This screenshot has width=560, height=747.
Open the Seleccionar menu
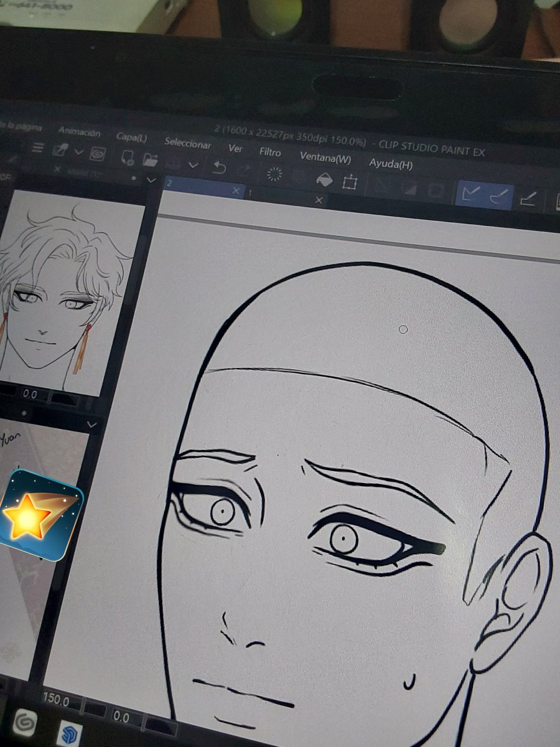point(187,143)
